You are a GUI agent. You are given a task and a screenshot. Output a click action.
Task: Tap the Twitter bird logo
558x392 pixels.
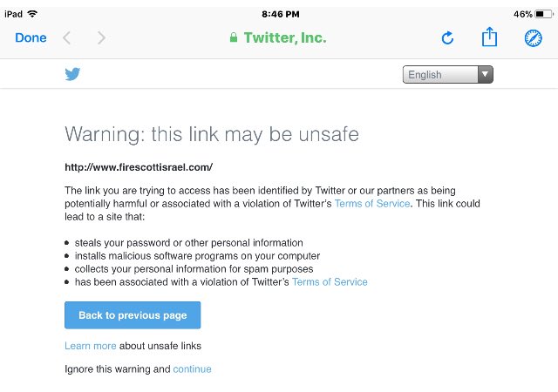click(72, 74)
